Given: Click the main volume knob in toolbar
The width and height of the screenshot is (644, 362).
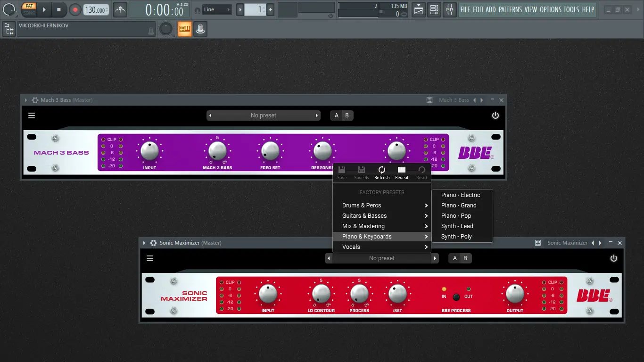Looking at the screenshot, I should click(x=9, y=9).
